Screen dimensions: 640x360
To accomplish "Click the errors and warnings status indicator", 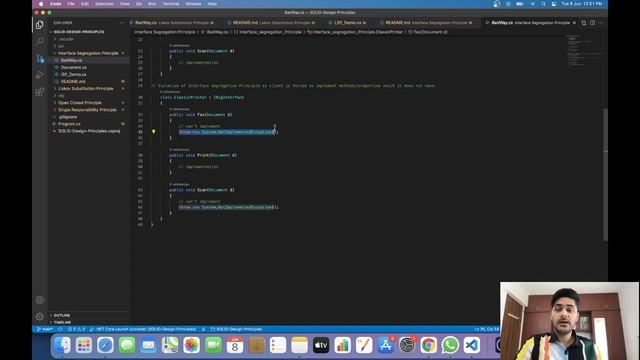I will tap(76, 329).
